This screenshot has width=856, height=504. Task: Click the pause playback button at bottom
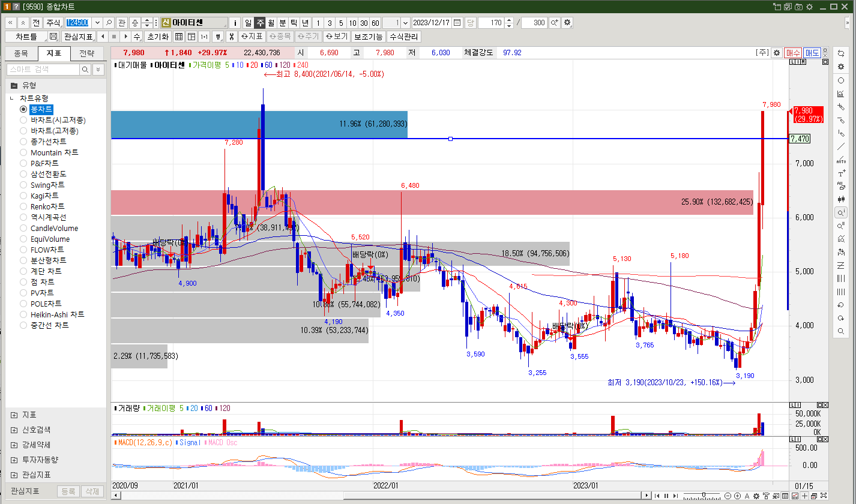[x=666, y=496]
